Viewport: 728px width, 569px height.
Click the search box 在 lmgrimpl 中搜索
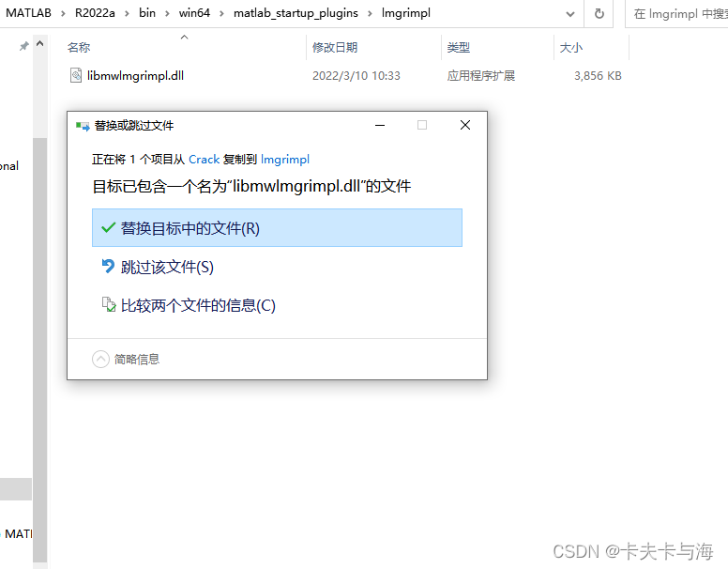click(678, 14)
